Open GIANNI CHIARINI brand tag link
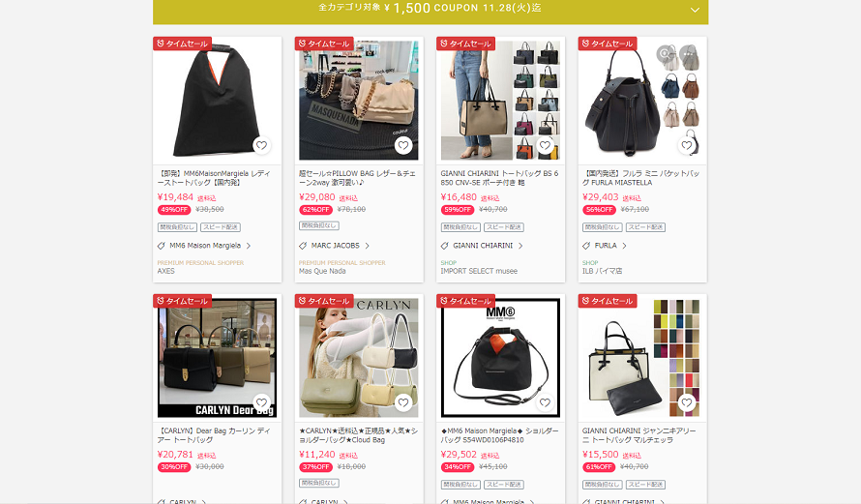The image size is (861, 504). click(x=483, y=246)
